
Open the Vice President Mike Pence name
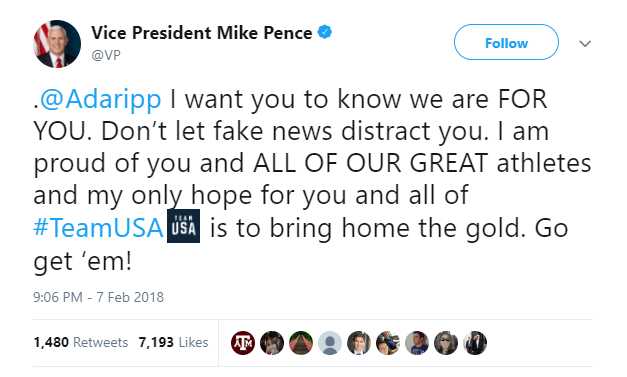[202, 33]
